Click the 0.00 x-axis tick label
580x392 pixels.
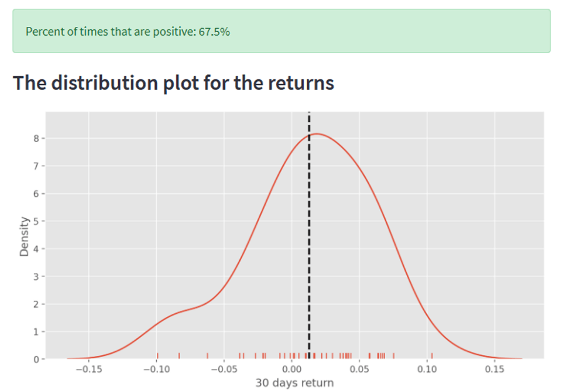[x=291, y=369]
